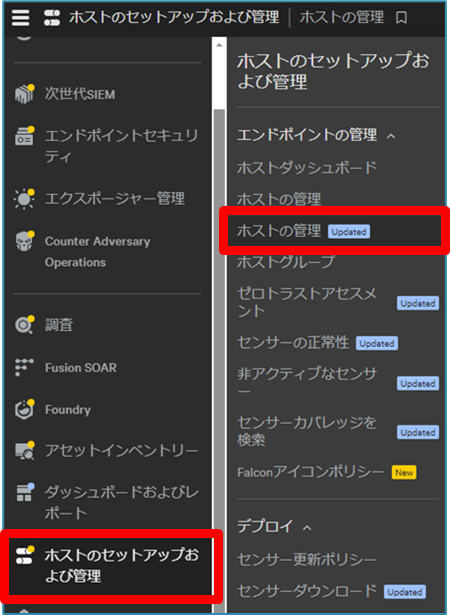This screenshot has width=450, height=615.
Task: Open センサーの正常性 link
Action: [x=293, y=343]
